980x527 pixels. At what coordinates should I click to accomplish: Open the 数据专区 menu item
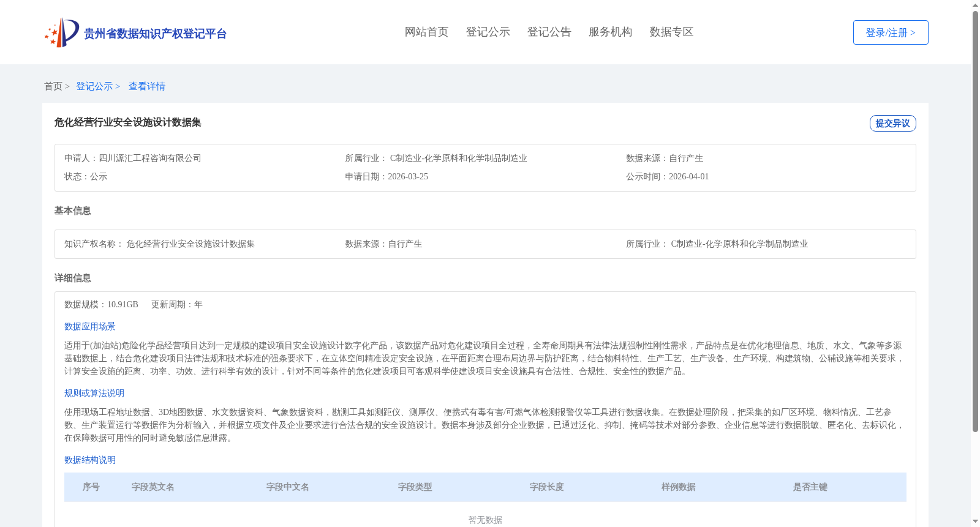[671, 32]
